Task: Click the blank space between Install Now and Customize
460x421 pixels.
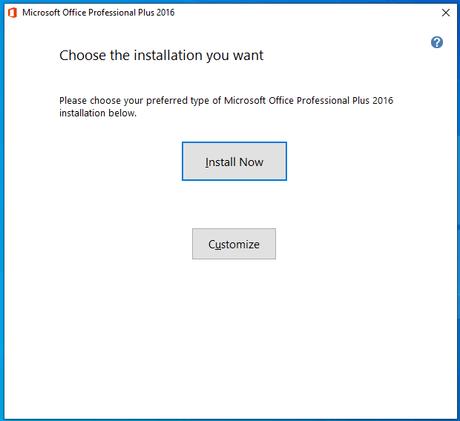Action: 234,204
